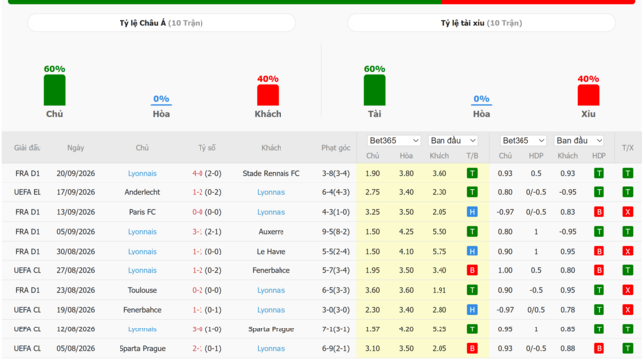Click green T HDP badge in Toulouse row
This screenshot has width=642, height=364.
point(599,290)
